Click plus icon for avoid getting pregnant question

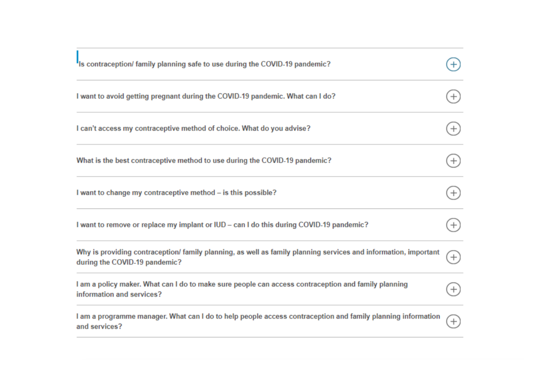tap(453, 97)
